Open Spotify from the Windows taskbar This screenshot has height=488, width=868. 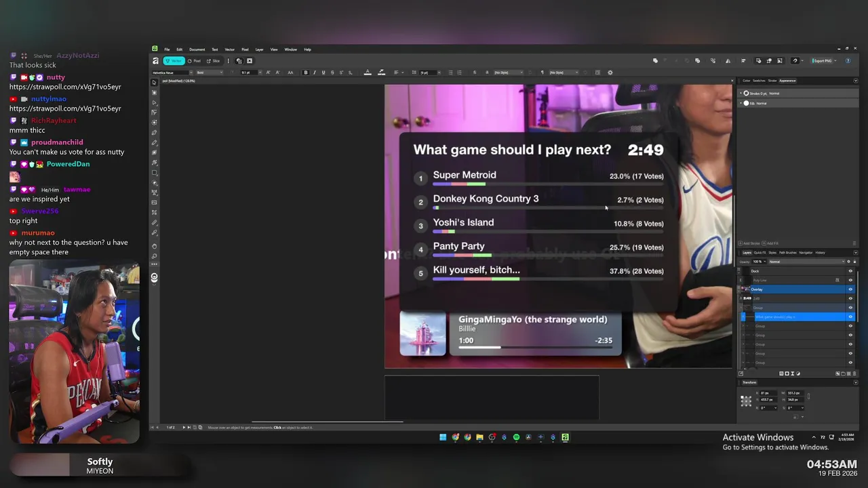coord(516,437)
